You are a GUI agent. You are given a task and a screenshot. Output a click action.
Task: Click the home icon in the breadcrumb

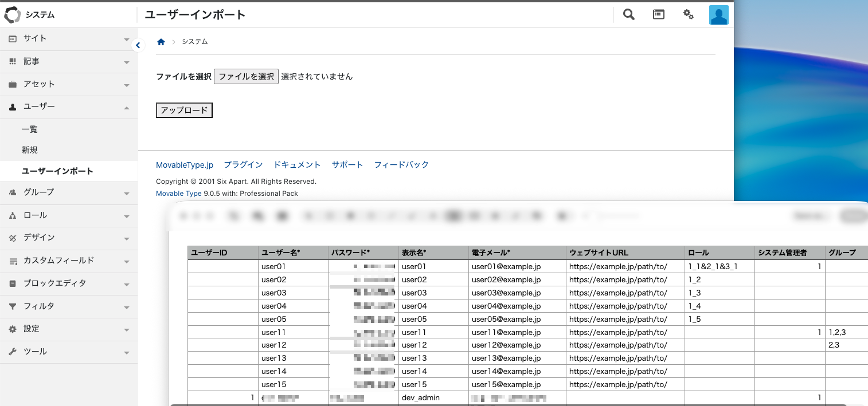click(x=161, y=41)
